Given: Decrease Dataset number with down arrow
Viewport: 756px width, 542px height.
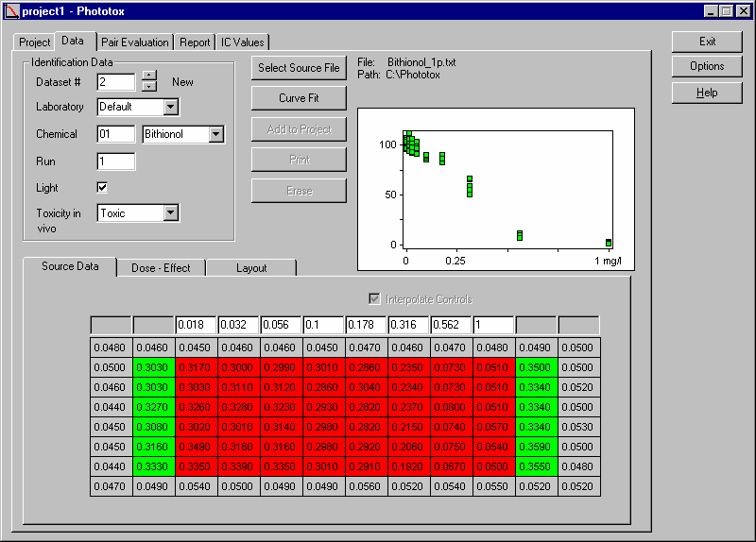Looking at the screenshot, I should point(147,87).
